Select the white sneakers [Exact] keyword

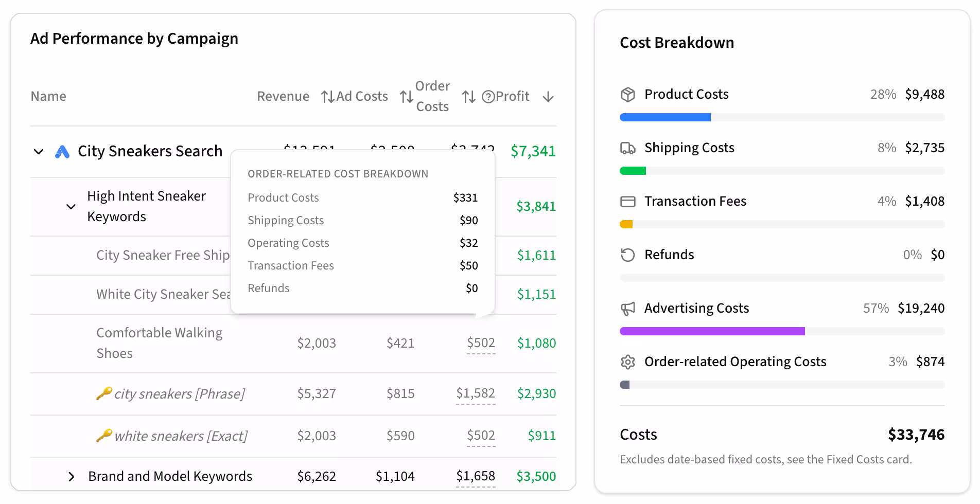[181, 436]
